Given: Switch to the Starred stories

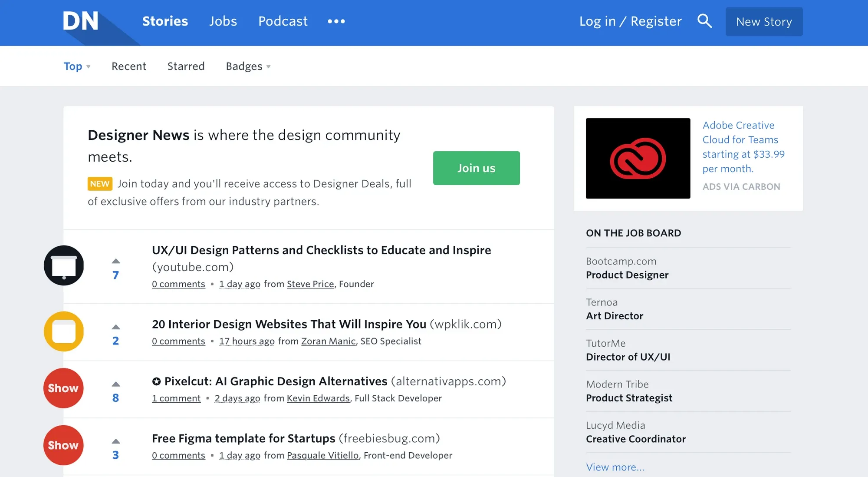Looking at the screenshot, I should tap(186, 66).
